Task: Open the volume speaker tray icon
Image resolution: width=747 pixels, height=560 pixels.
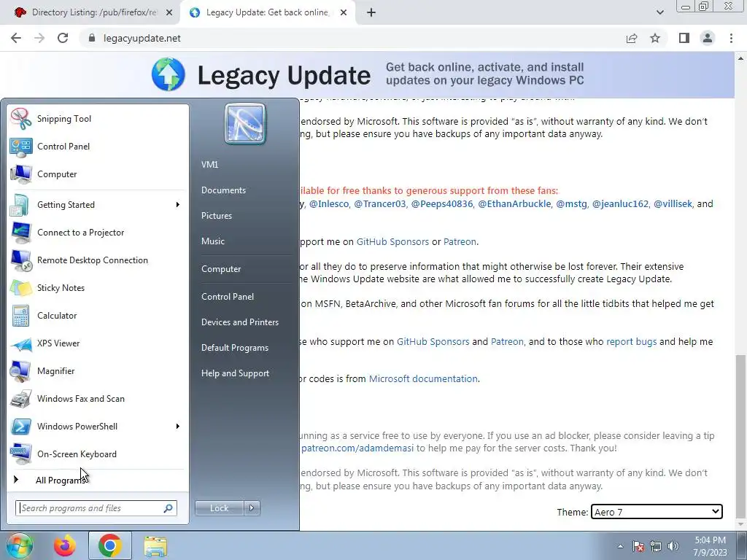Action: pyautogui.click(x=673, y=545)
